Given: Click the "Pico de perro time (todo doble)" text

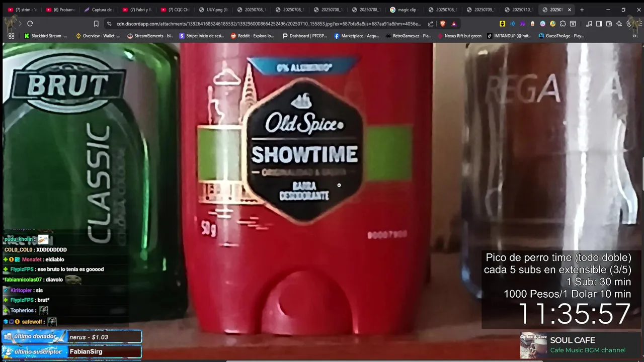Looking at the screenshot, I should (558, 257).
